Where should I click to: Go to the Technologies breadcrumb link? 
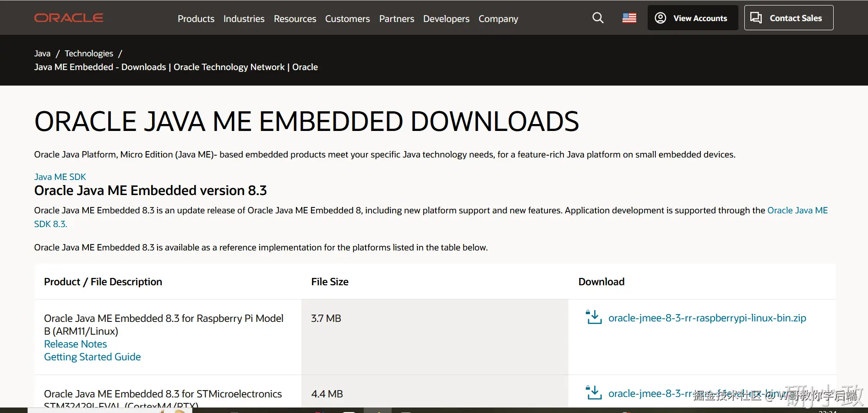(x=89, y=54)
